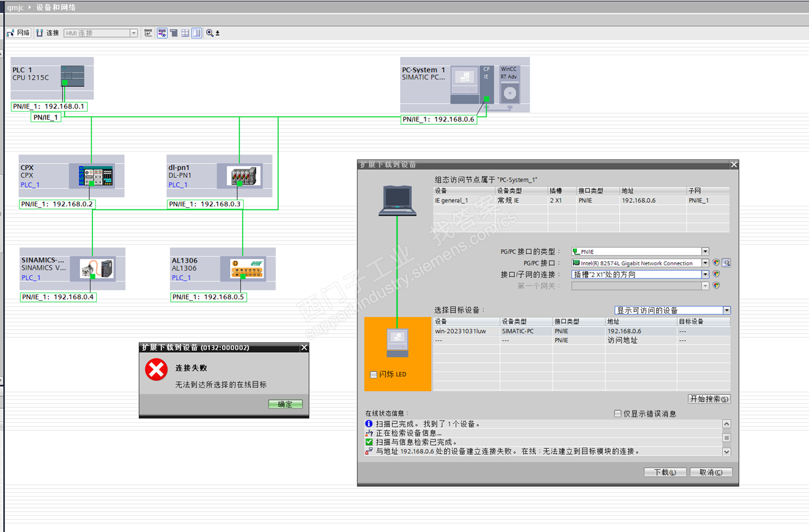Image resolution: width=809 pixels, height=532 pixels.
Task: Close the 扩展下载到设备 dialog
Action: [734, 164]
